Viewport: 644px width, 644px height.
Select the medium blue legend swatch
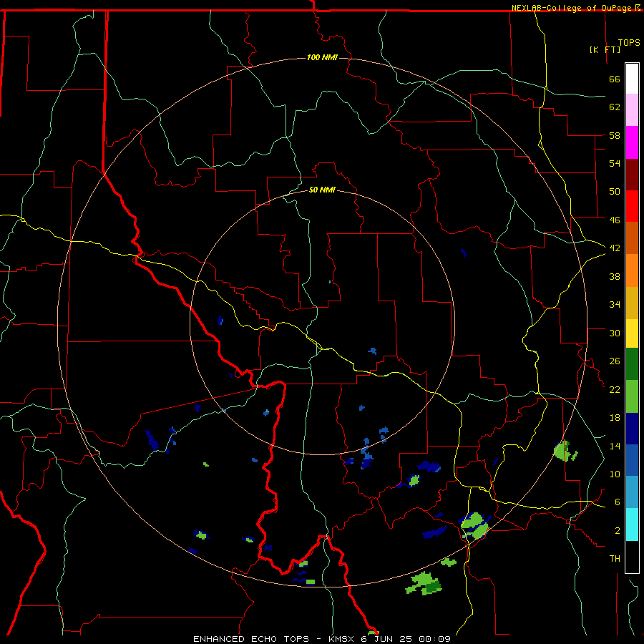click(x=632, y=460)
